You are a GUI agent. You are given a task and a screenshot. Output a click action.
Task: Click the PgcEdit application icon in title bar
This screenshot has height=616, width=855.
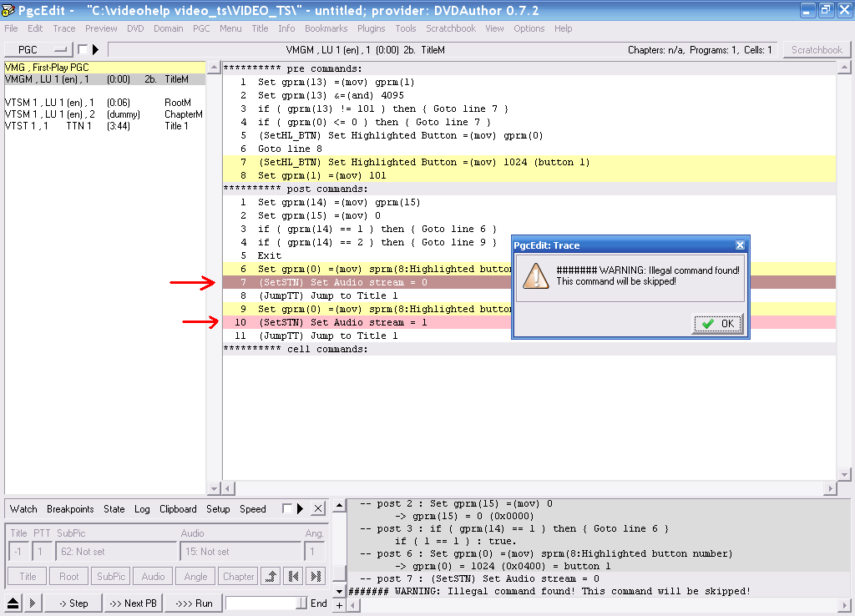pyautogui.click(x=8, y=10)
